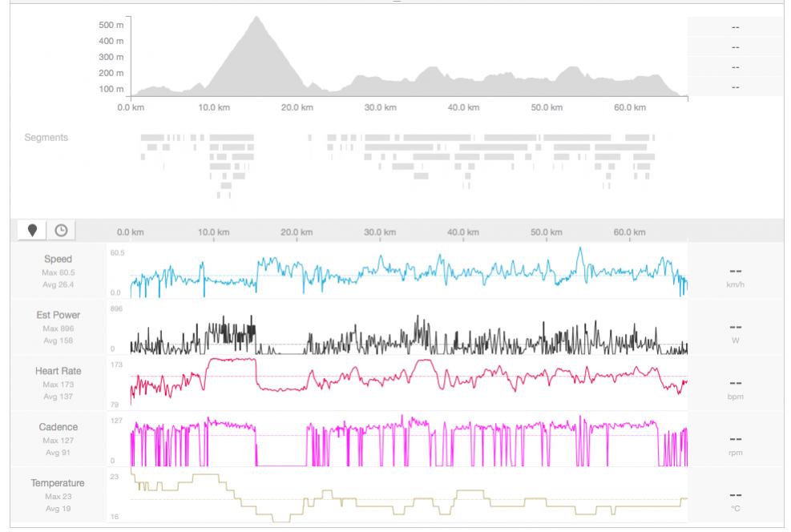Toggle the Est Power stream label
This screenshot has width=791, height=532.
pos(58,315)
